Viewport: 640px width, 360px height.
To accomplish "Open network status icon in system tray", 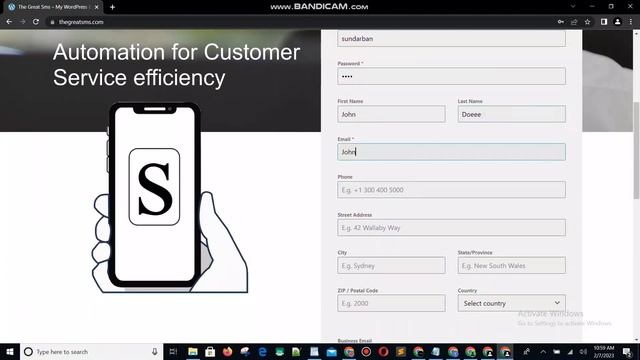I will click(570, 351).
